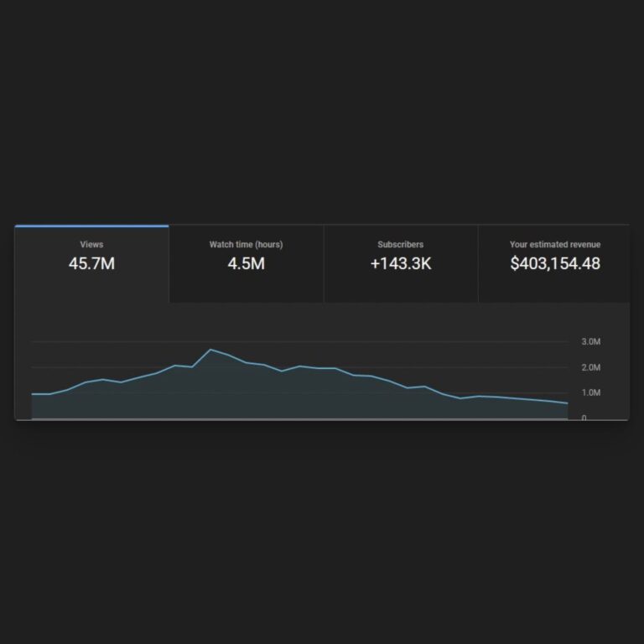644x644 pixels.
Task: Click the leftmost starting point of chart line
Action: pyautogui.click(x=32, y=393)
